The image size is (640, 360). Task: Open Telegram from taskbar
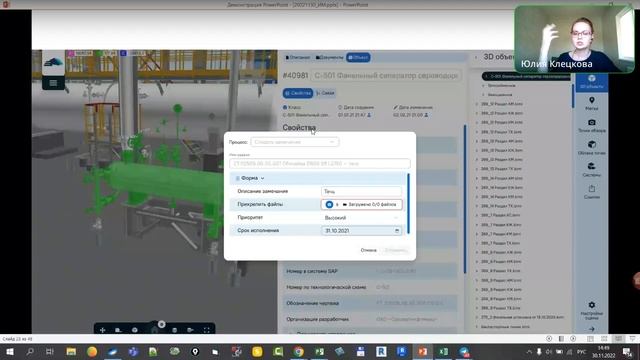pyautogui.click(x=464, y=351)
